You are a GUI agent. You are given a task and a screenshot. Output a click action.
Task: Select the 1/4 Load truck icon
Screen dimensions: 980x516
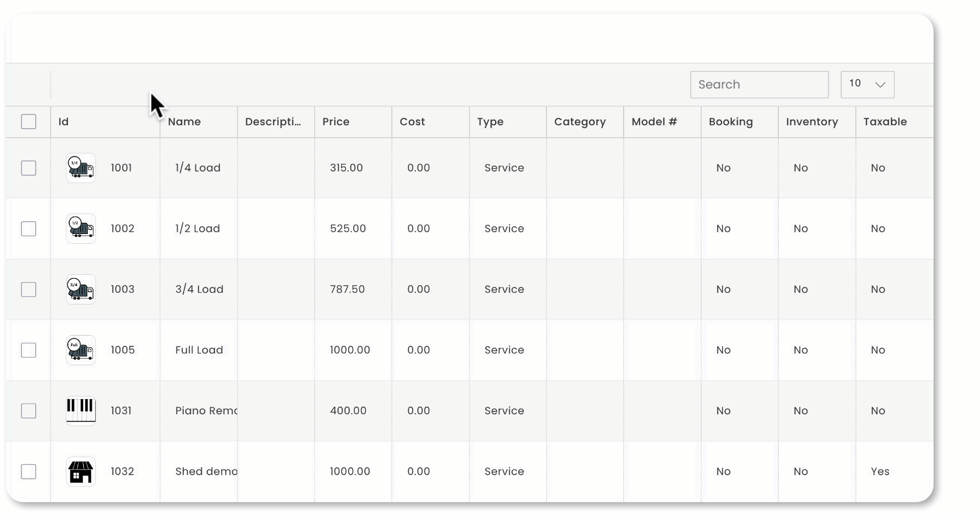tap(81, 168)
